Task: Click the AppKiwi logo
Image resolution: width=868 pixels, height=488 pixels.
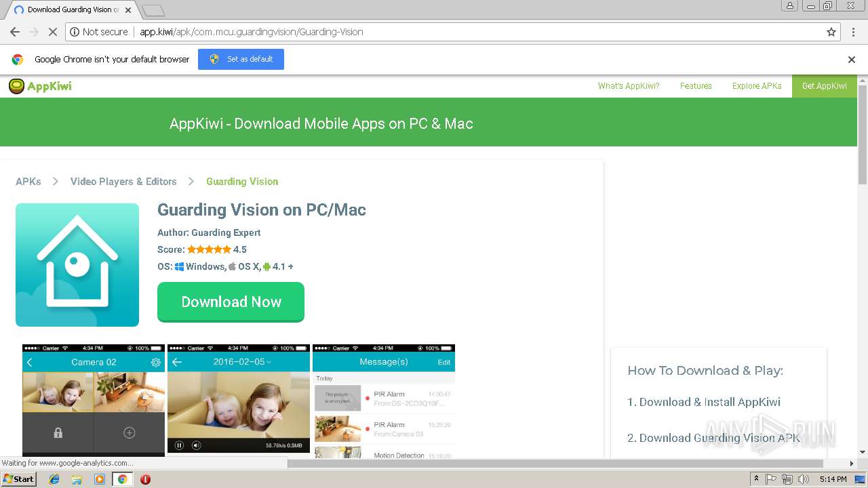Action: (x=40, y=86)
